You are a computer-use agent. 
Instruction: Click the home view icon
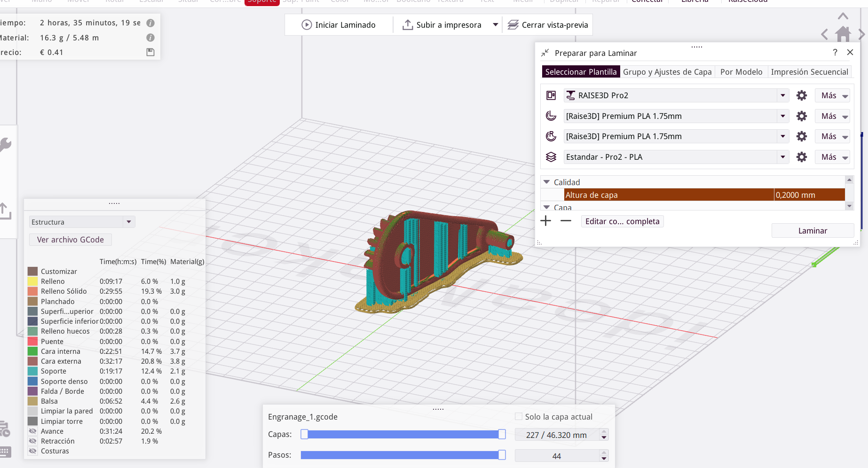click(843, 34)
